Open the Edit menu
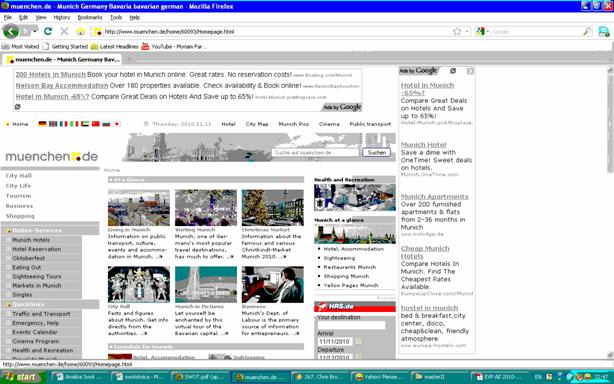Screen dimensions: 614x384 click(x=23, y=17)
